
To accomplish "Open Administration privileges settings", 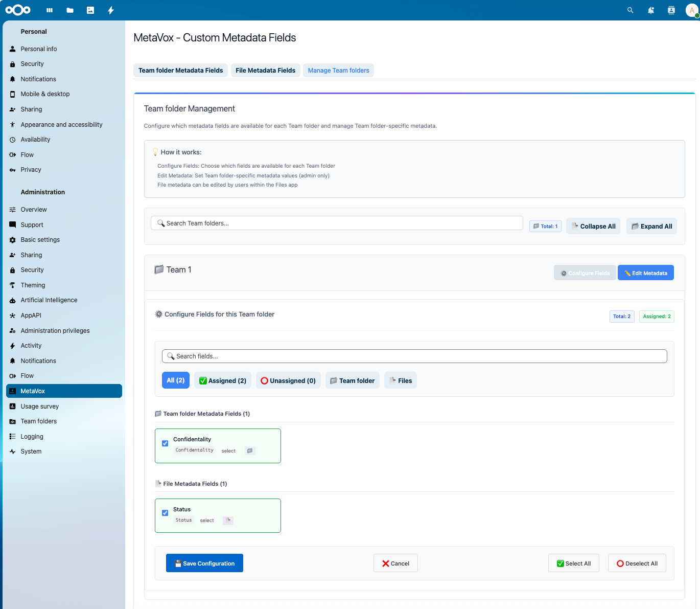I will pos(64,331).
